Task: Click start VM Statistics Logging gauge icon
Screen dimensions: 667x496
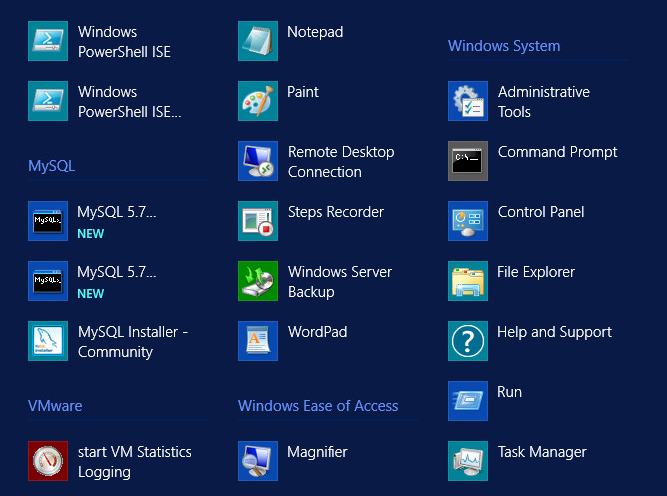Action: [48, 461]
